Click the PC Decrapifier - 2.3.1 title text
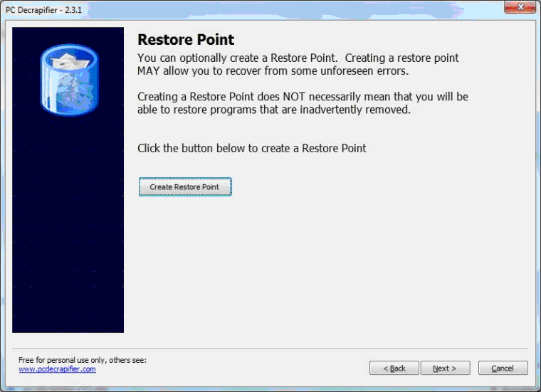Image resolution: width=541 pixels, height=392 pixels. (x=43, y=10)
